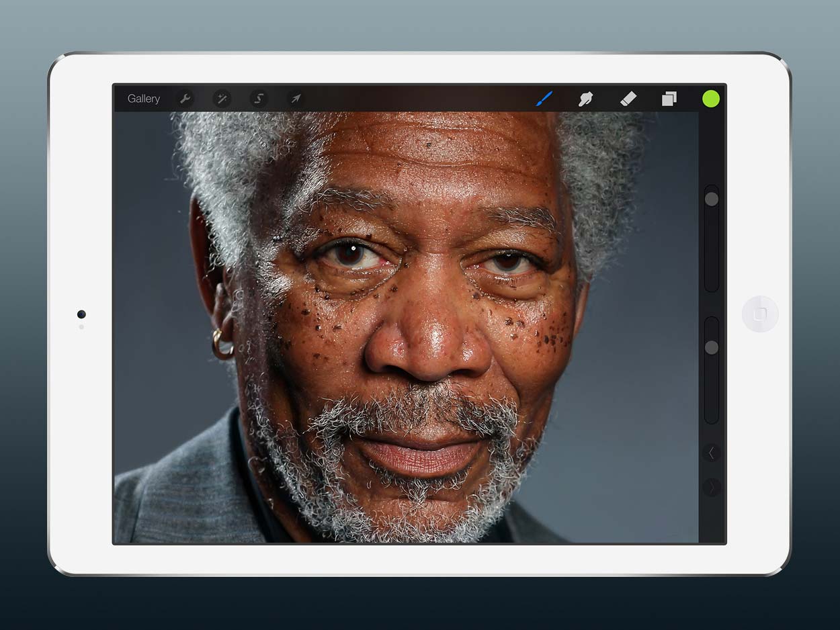Click the brush size slider knob
Viewport: 840px width, 630px height.
(x=712, y=199)
